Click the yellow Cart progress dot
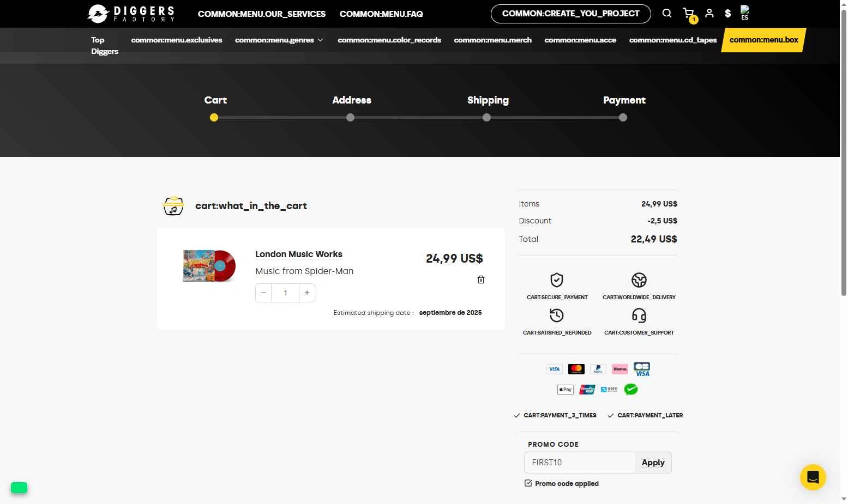 [214, 118]
